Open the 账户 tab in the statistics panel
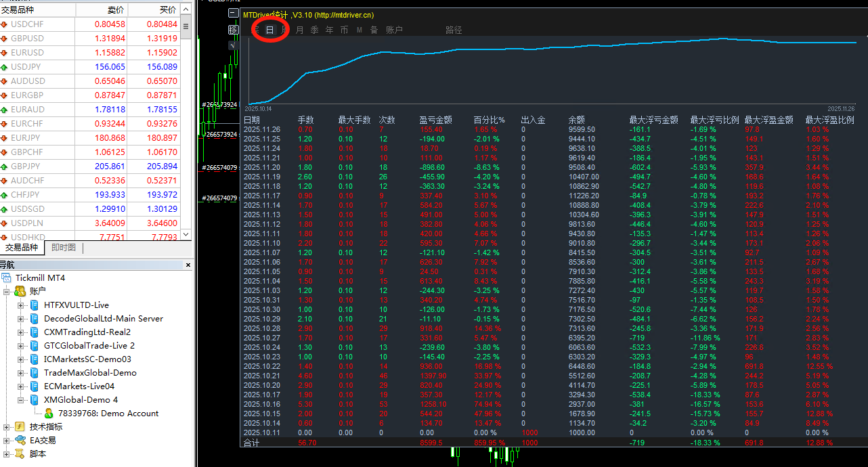The height and width of the screenshot is (467, 868). [x=394, y=30]
